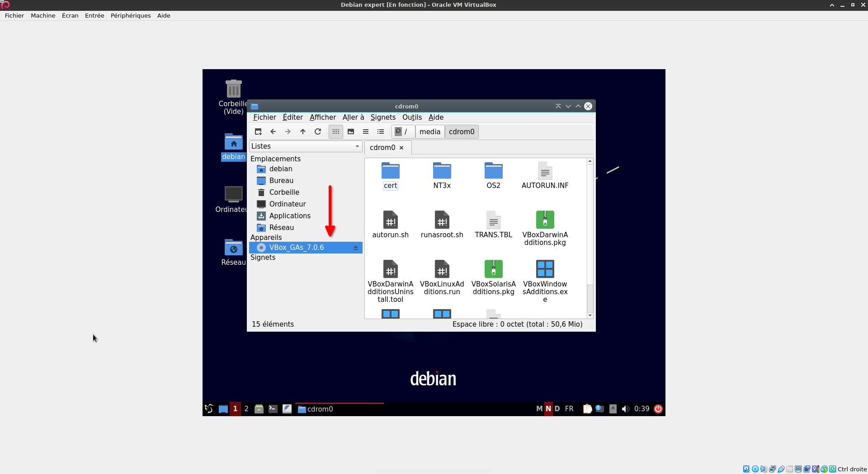
Task: Select Corbeille in the side pane
Action: click(306, 192)
